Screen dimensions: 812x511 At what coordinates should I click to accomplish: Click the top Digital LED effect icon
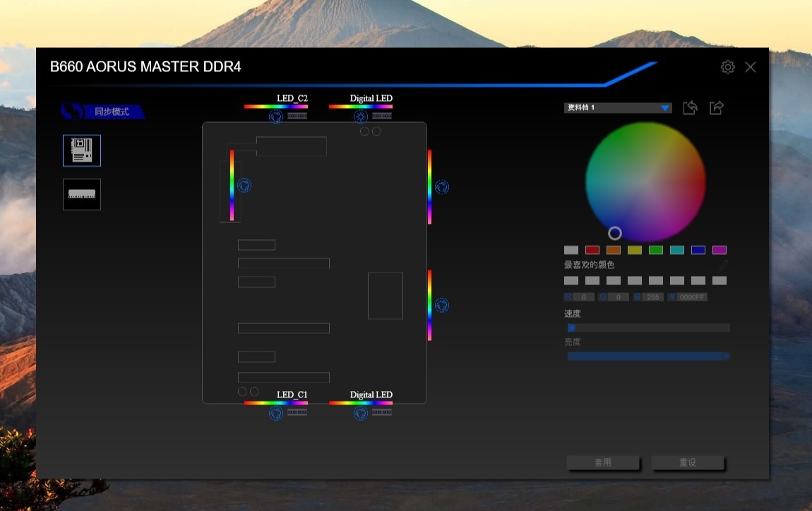click(x=361, y=116)
